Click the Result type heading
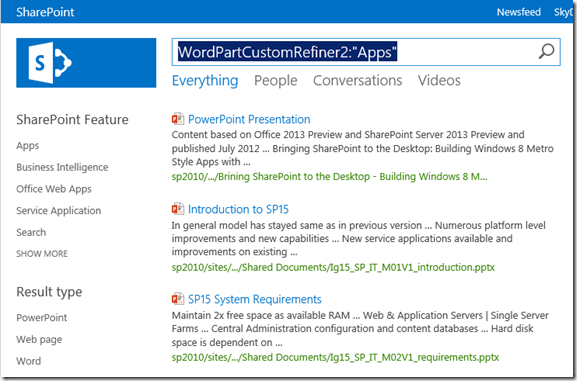Viewport: 577px width, 381px height. pos(49,292)
